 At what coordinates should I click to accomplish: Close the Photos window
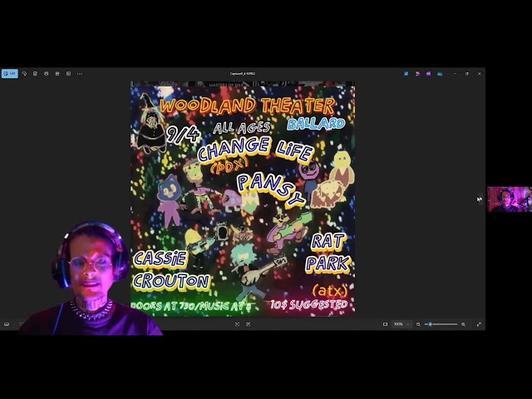coord(480,74)
